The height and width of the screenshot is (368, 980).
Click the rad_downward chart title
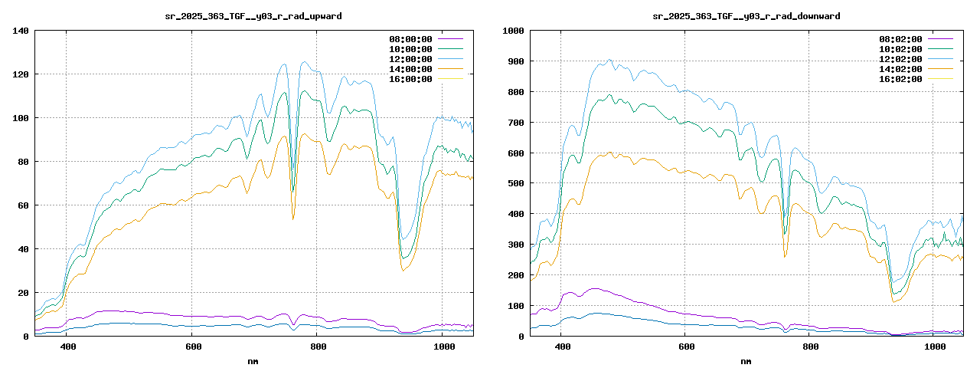point(746,15)
